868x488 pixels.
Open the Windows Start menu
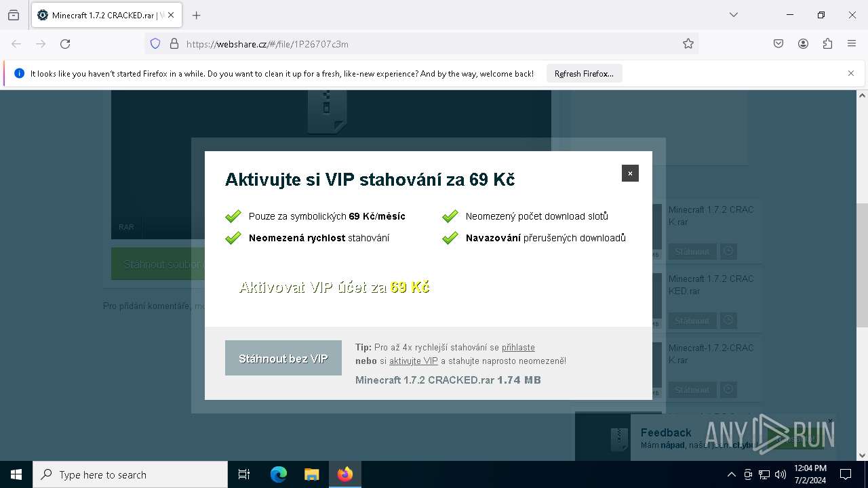[x=16, y=474]
